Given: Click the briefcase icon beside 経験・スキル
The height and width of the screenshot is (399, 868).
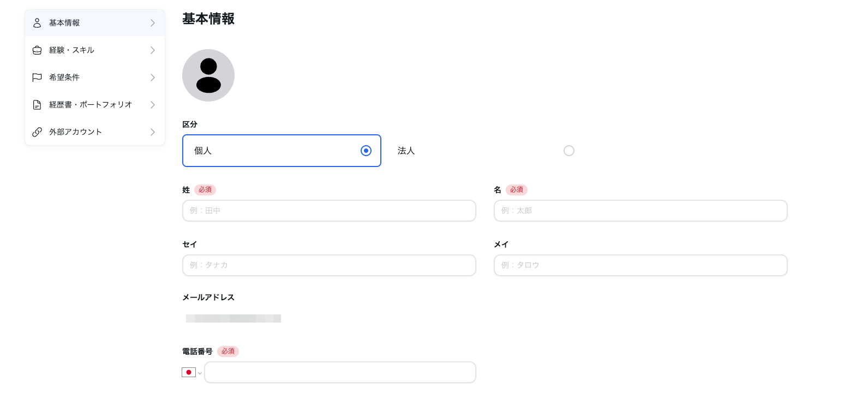Looking at the screenshot, I should 37,50.
